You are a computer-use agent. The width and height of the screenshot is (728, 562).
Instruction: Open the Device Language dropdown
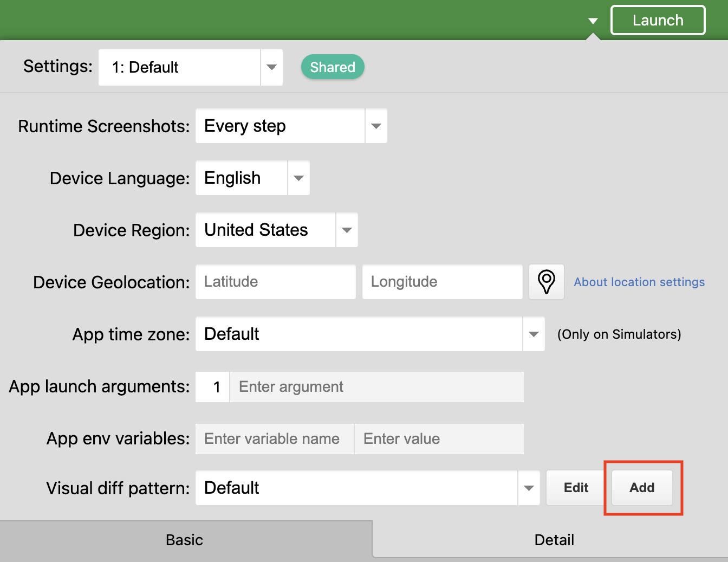pos(298,178)
